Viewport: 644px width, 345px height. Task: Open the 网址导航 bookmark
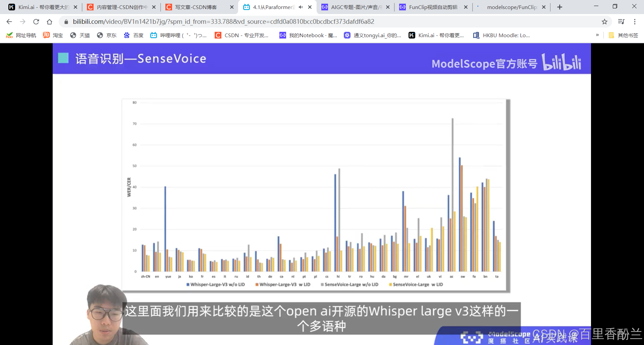click(x=21, y=35)
